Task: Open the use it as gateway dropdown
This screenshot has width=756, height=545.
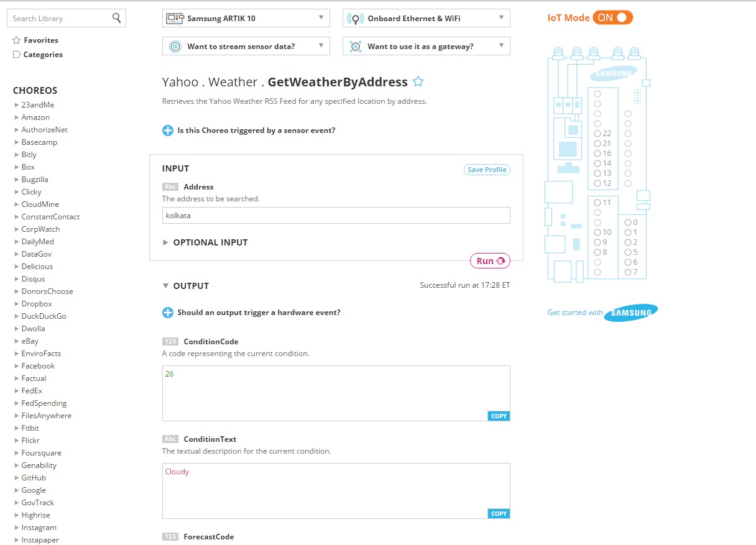Action: coord(426,46)
